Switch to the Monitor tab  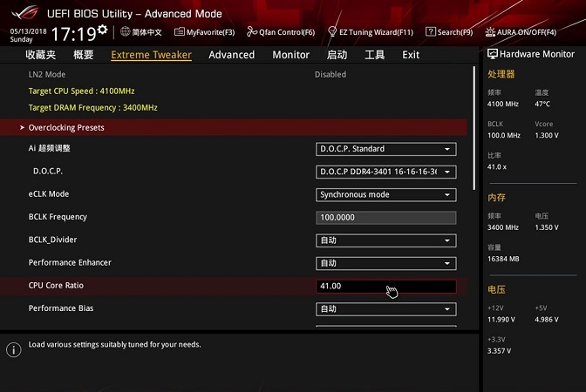click(x=290, y=55)
